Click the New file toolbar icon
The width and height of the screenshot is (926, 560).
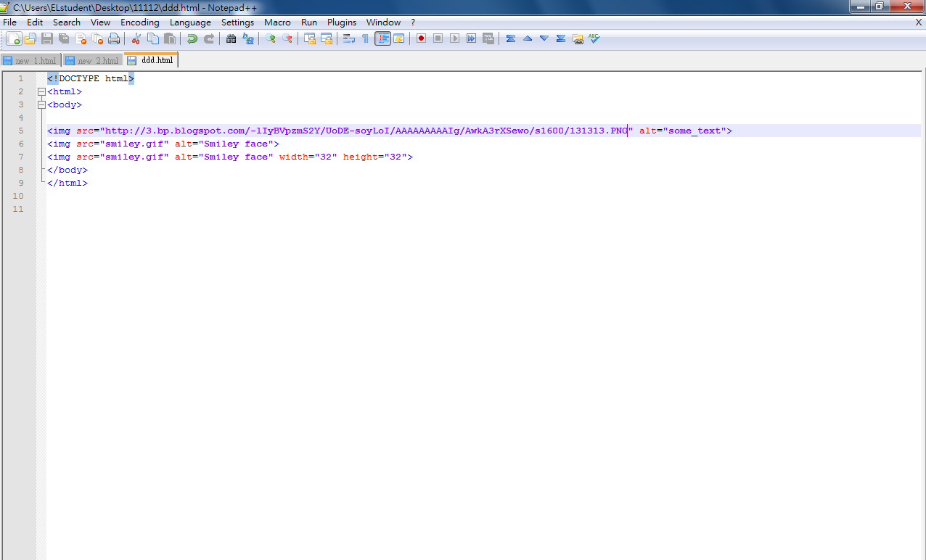point(15,38)
